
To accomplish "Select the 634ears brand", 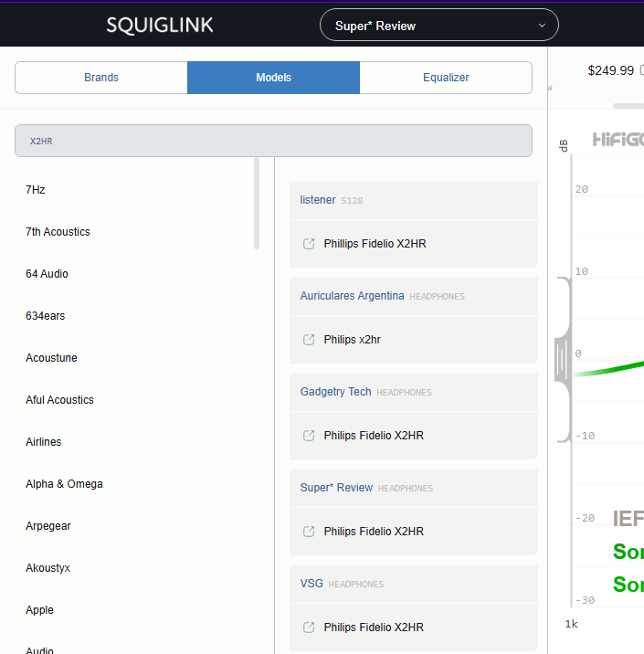I will (x=45, y=316).
